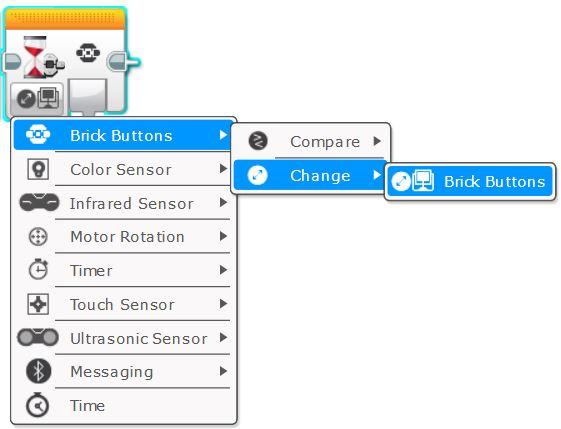Click the Brick Buttons icon on the block

[88, 53]
